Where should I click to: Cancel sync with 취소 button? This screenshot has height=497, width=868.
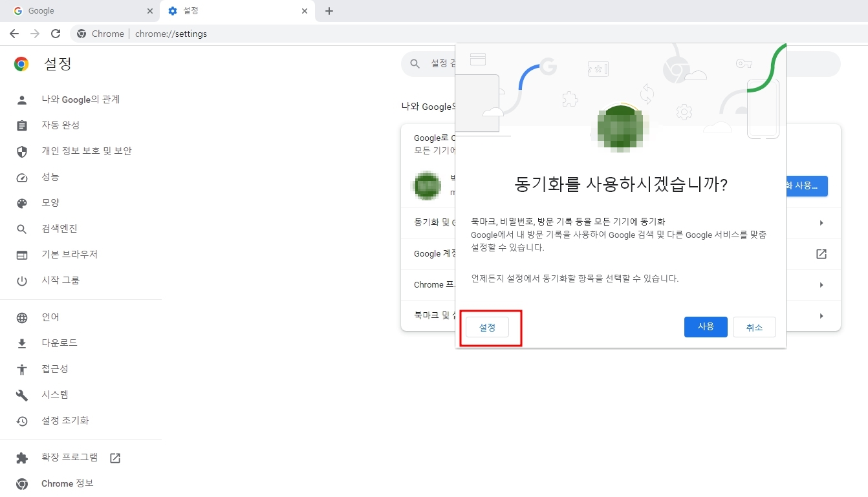pyautogui.click(x=754, y=328)
